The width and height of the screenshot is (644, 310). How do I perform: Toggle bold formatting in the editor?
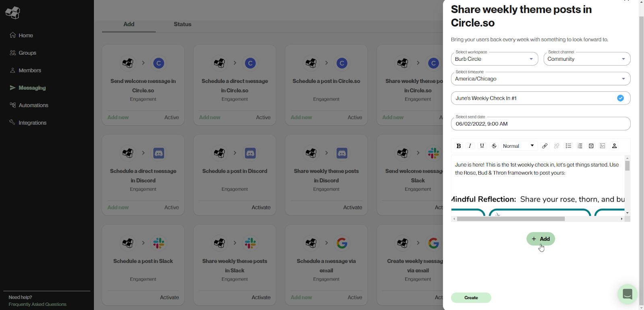pyautogui.click(x=458, y=146)
